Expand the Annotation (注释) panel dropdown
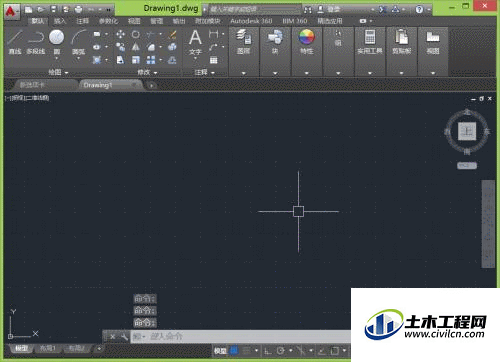This screenshot has height=362, width=500. [204, 72]
